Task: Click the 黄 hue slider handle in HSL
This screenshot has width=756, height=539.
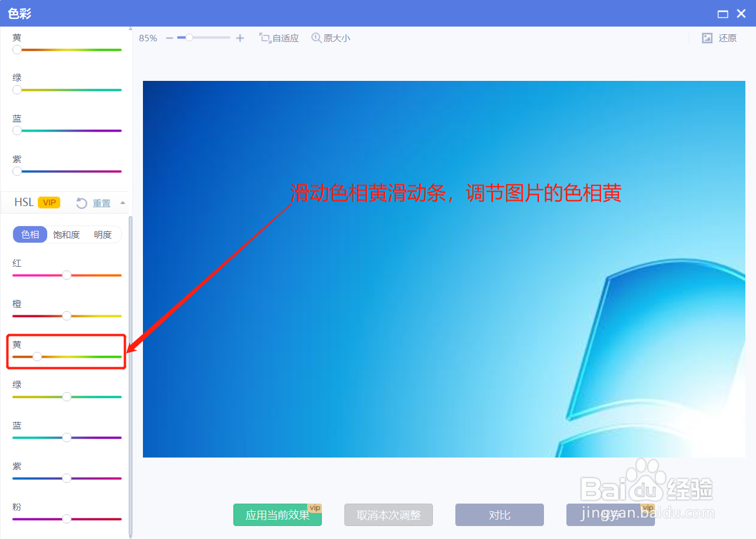Action: [37, 357]
